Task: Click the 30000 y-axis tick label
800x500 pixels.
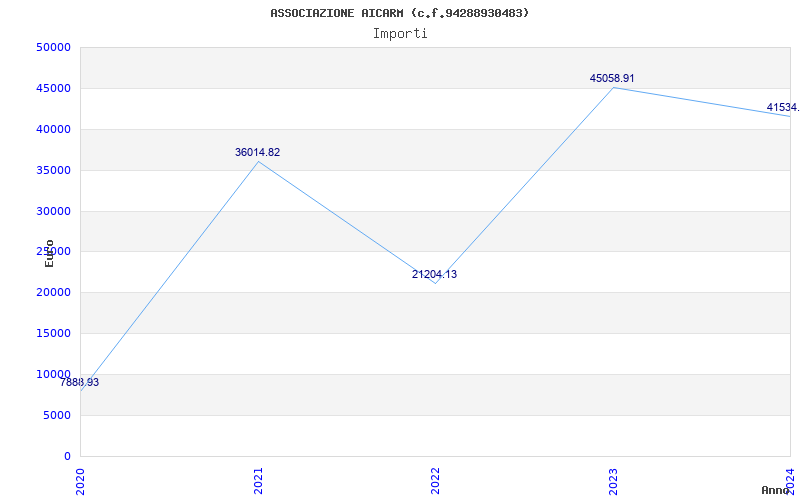Action: coord(53,211)
